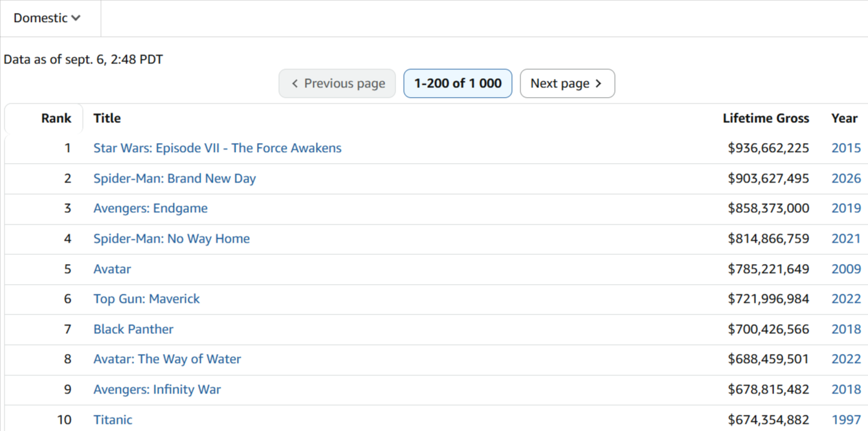Open Avatar: The Way of Water link

coord(167,359)
